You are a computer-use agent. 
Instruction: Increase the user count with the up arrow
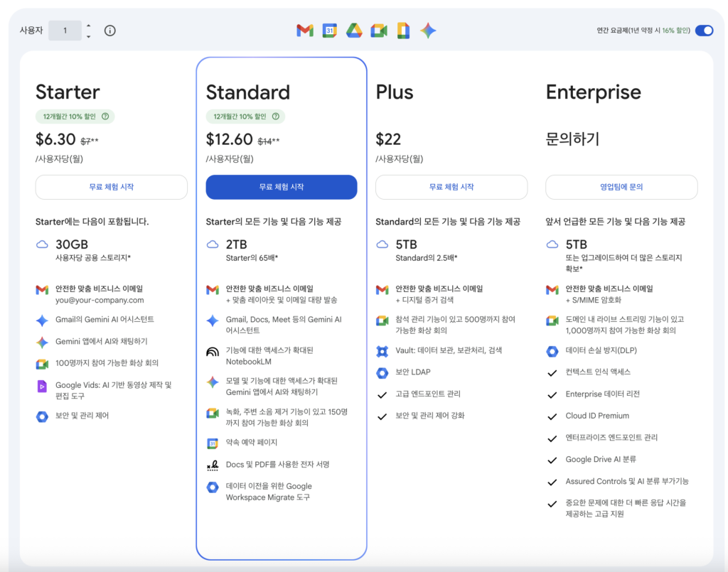(x=89, y=26)
